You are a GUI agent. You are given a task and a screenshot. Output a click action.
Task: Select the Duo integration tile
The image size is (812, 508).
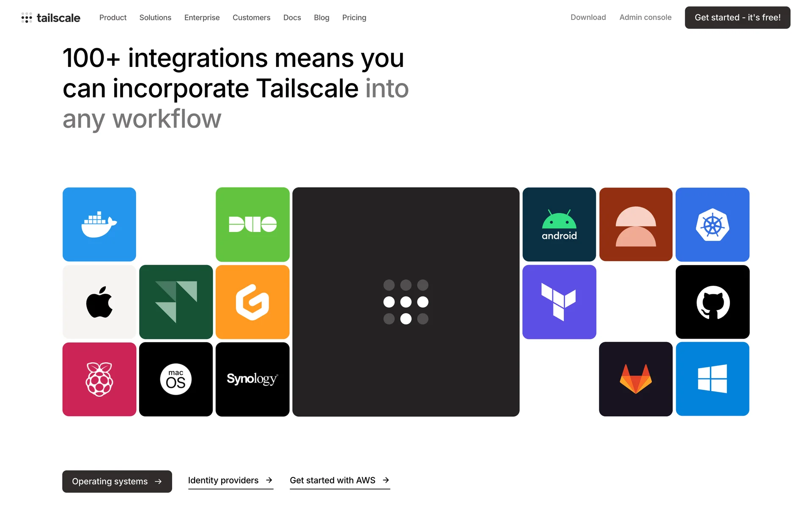pyautogui.click(x=252, y=224)
